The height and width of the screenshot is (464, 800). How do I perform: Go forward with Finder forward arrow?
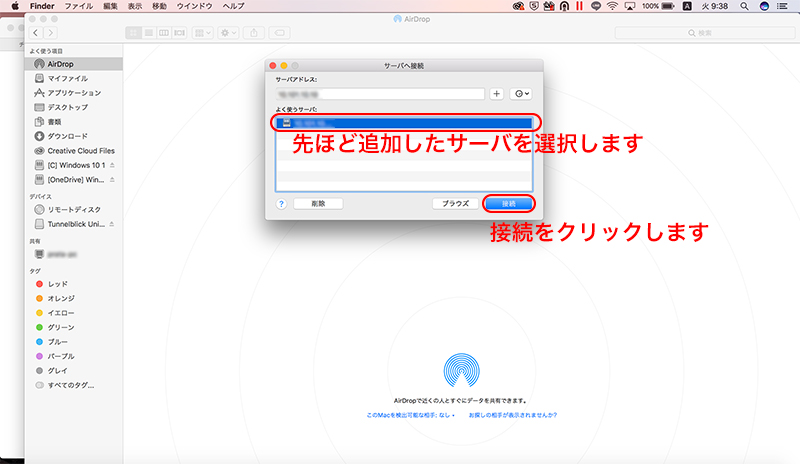[50, 33]
